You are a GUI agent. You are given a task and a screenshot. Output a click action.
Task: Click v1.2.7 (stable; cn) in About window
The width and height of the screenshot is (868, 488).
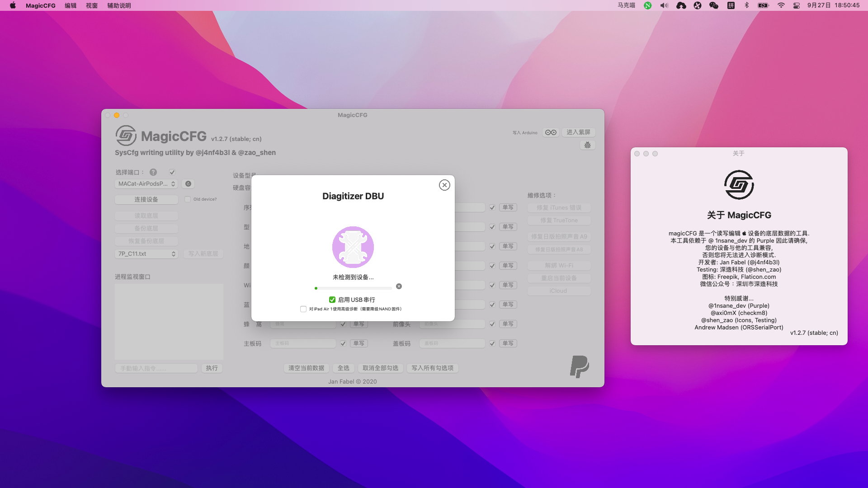coord(814,333)
